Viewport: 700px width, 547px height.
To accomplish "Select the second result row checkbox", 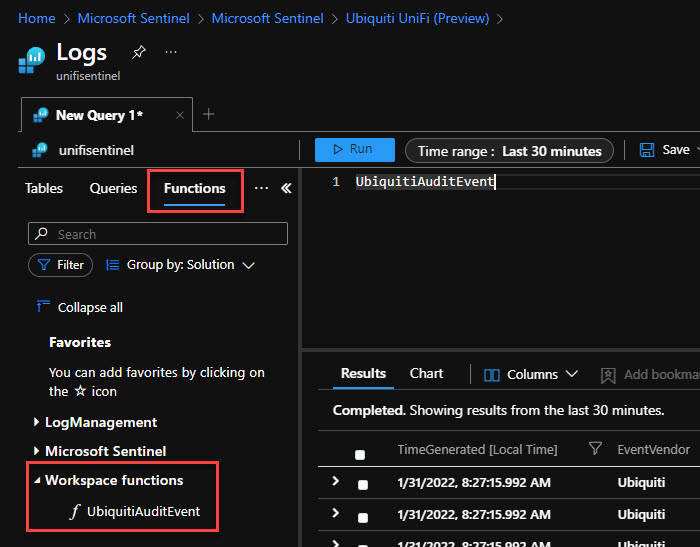I will pos(363,518).
